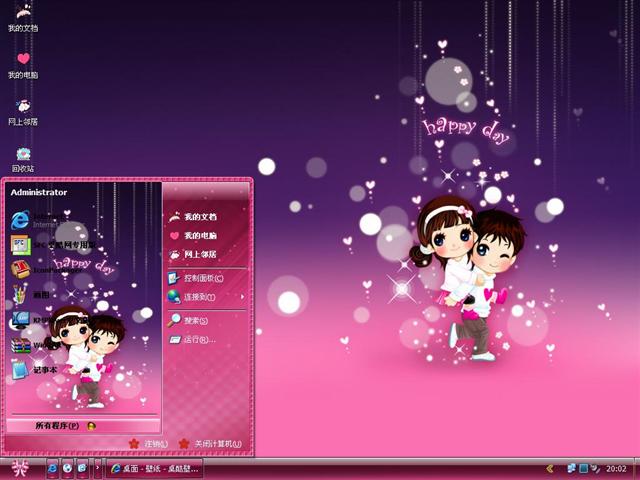
Task: Switch to 桌面 - 壁纸 taskbar window
Action: pyautogui.click(x=155, y=469)
